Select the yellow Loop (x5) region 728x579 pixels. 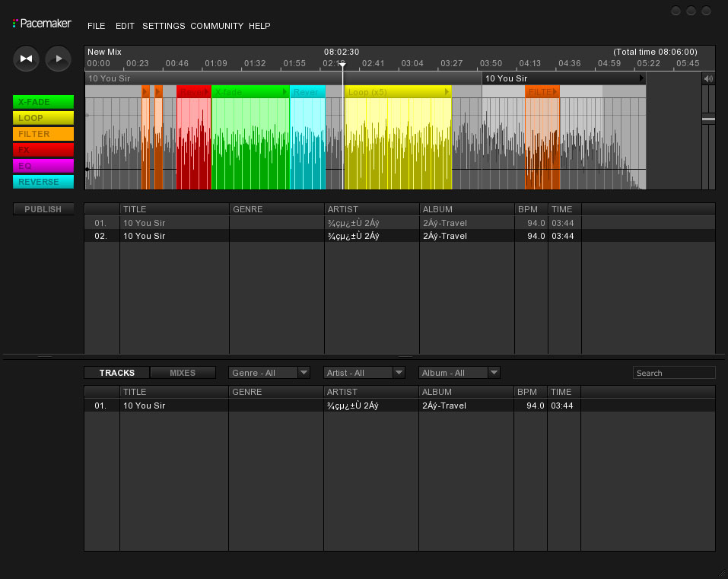(398, 138)
